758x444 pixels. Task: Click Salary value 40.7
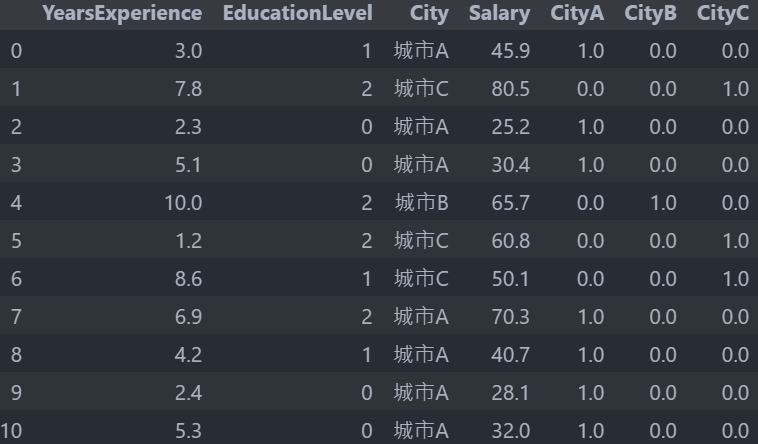click(511, 355)
